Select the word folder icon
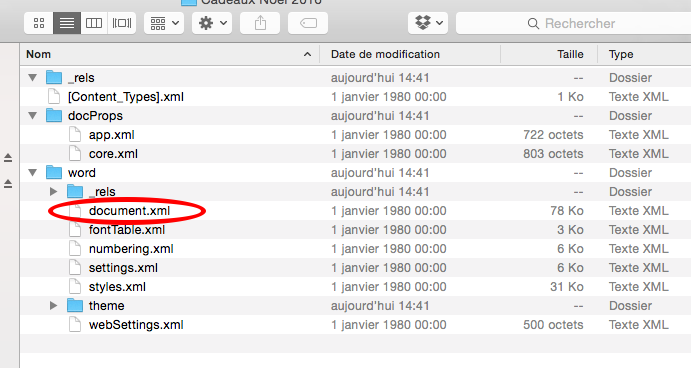This screenshot has height=368, width=691. click(54, 172)
